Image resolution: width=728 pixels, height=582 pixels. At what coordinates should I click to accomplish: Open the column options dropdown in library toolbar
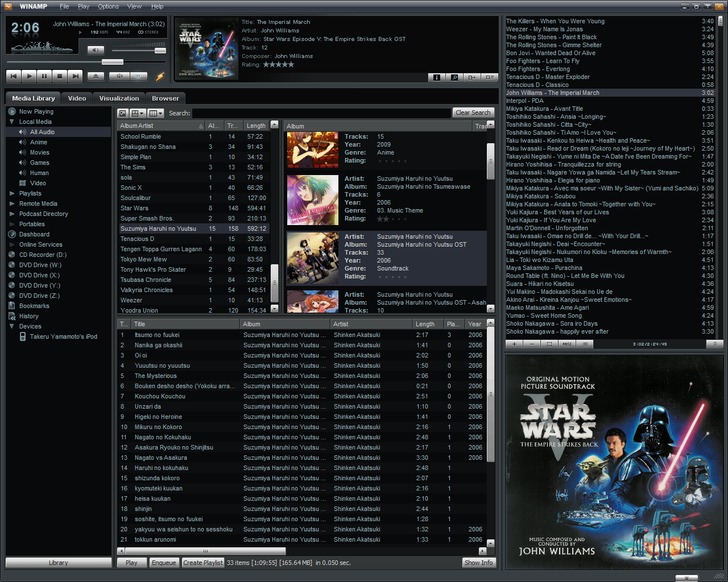[155, 113]
